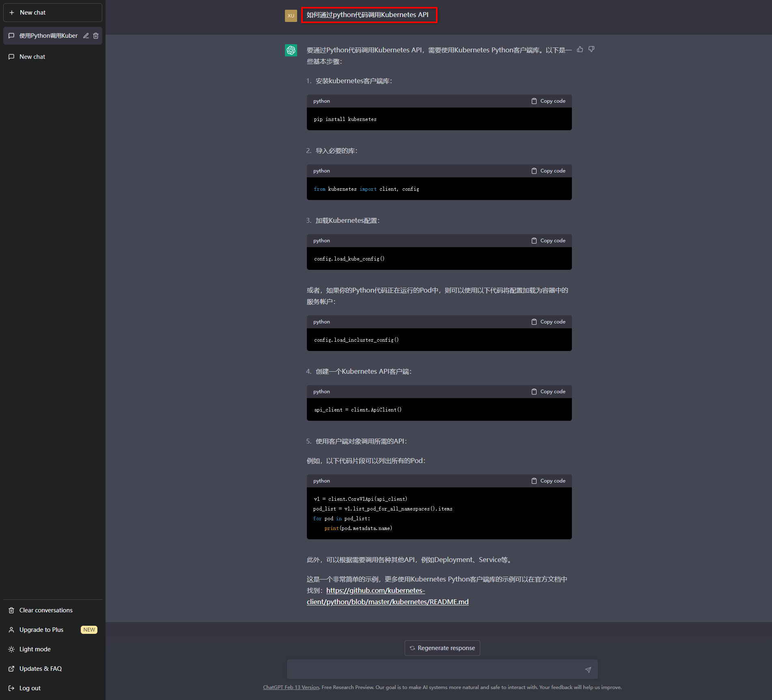Select Clear conversations
The height and width of the screenshot is (700, 772).
53,610
